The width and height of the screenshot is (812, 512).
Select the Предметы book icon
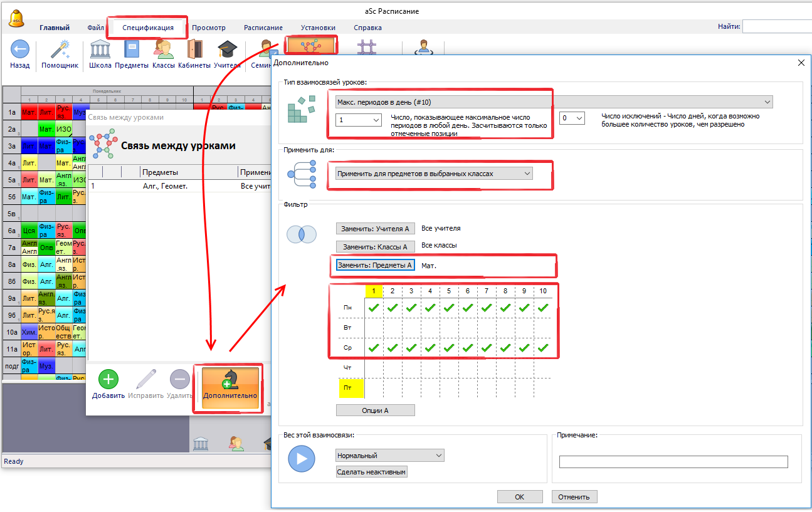tap(132, 51)
